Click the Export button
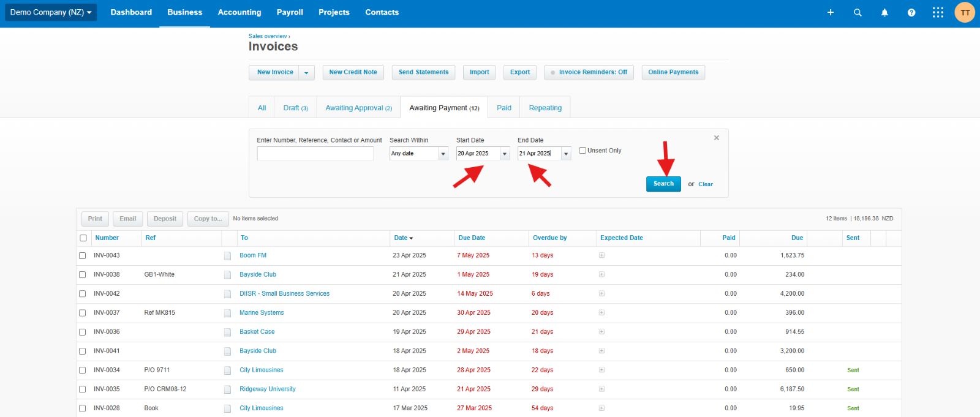 [x=520, y=72]
